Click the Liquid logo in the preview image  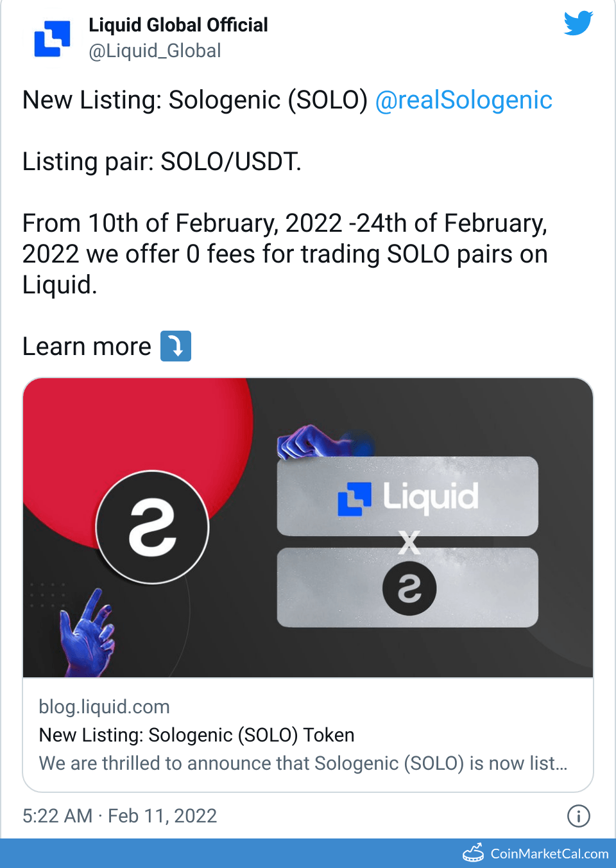click(407, 497)
